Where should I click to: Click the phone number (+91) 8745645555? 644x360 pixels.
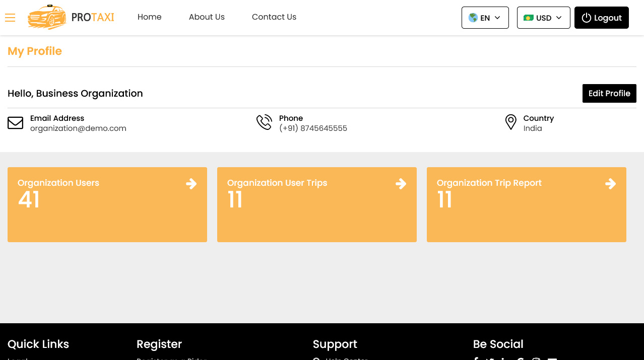(313, 128)
